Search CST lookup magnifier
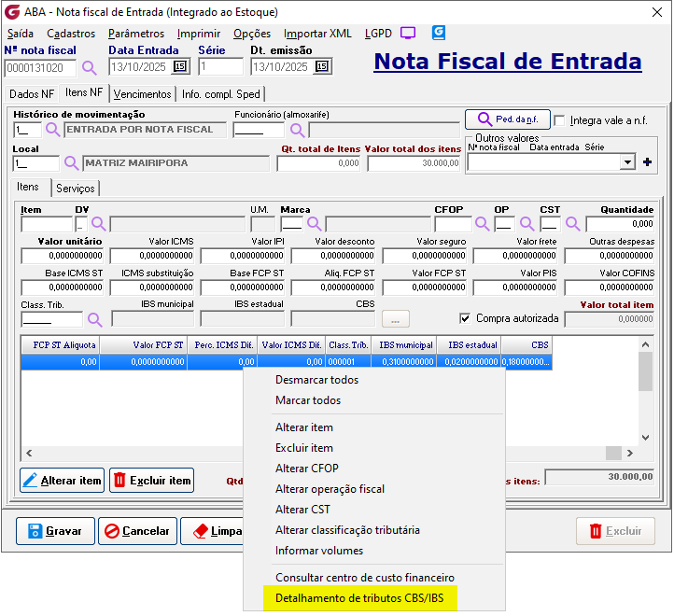Screen dimensions: 674x616 point(572,224)
